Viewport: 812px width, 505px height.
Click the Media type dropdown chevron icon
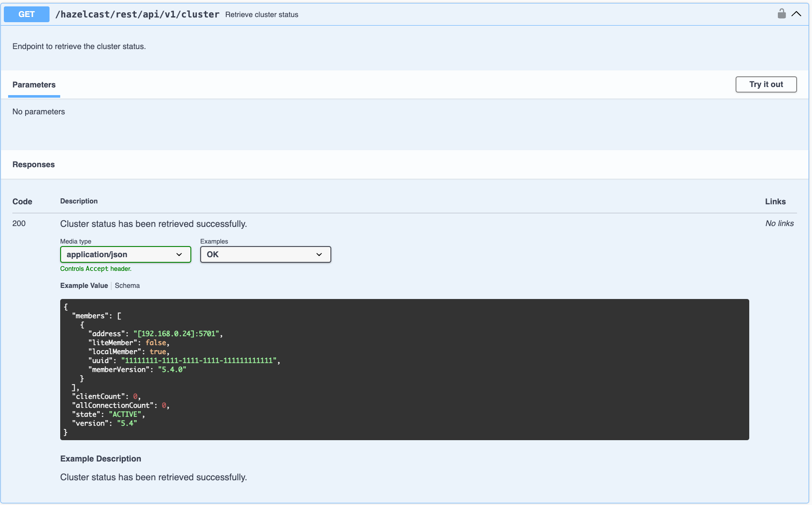(179, 254)
